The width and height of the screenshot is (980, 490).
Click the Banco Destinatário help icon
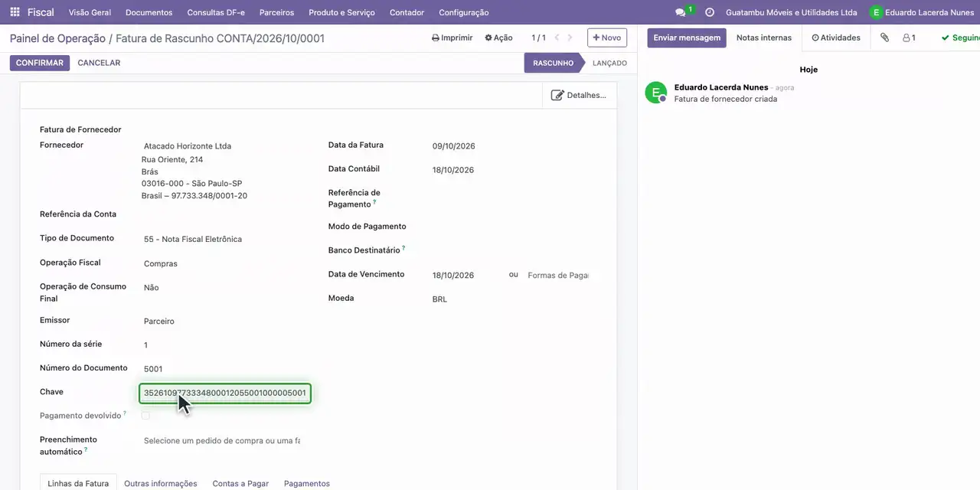point(403,247)
